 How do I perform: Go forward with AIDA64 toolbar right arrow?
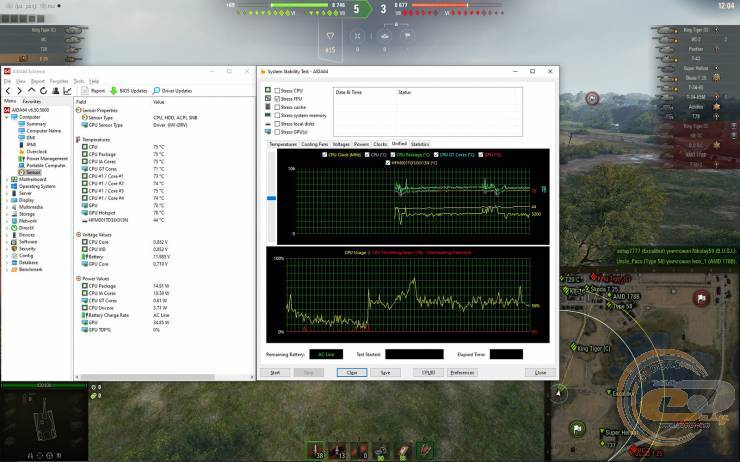coord(19,91)
